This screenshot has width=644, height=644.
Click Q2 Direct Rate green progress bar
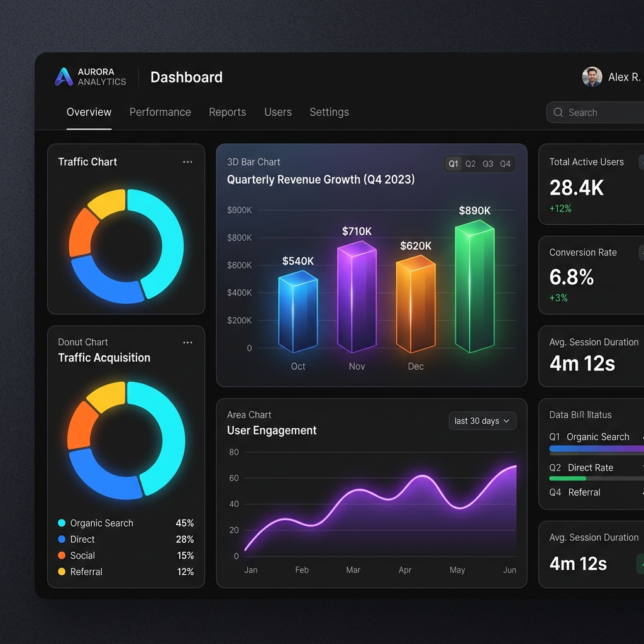tap(568, 478)
